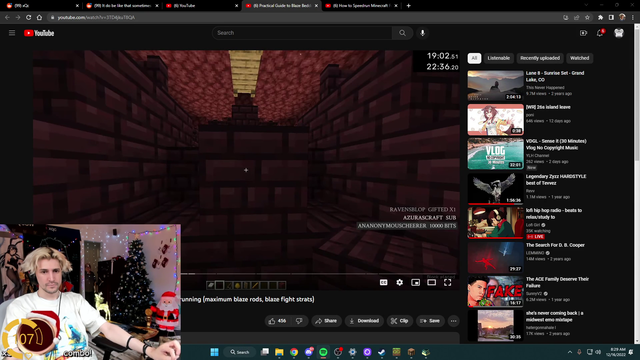The width and height of the screenshot is (640, 360).
Task: Open taskbar clock and date
Action: click(x=616, y=352)
